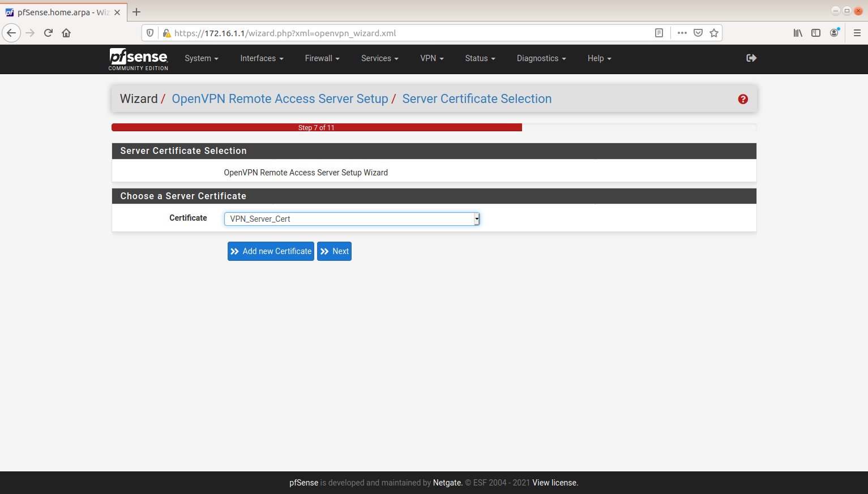Open the Firefox account icon
The height and width of the screenshot is (494, 868).
pyautogui.click(x=834, y=33)
